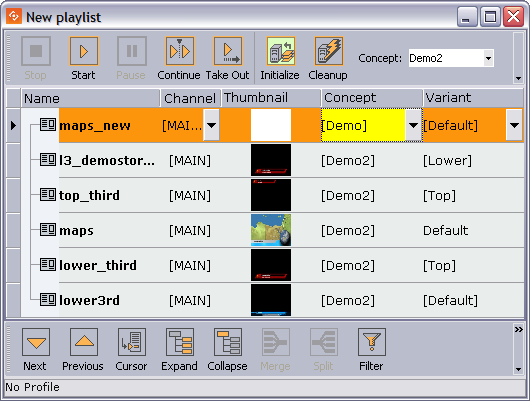Select the maps_new playlist item
This screenshot has height=401, width=530.
95,125
